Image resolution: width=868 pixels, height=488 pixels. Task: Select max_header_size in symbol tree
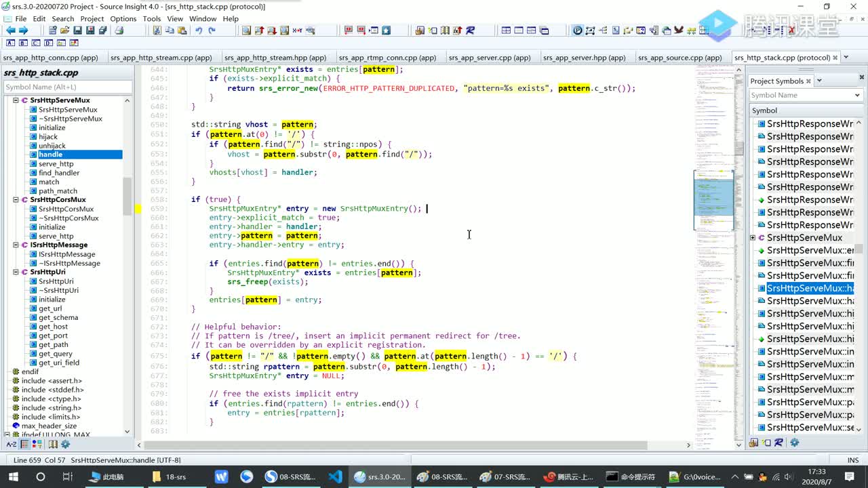pyautogui.click(x=49, y=426)
